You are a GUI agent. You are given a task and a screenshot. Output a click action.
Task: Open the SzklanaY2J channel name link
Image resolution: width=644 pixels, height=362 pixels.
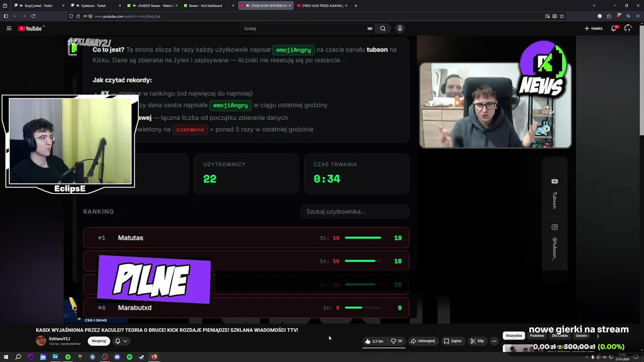point(59,339)
